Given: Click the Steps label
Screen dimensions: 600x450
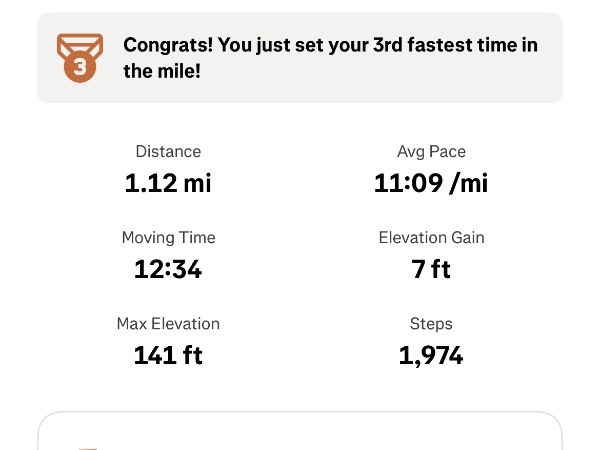Looking at the screenshot, I should tap(431, 324).
